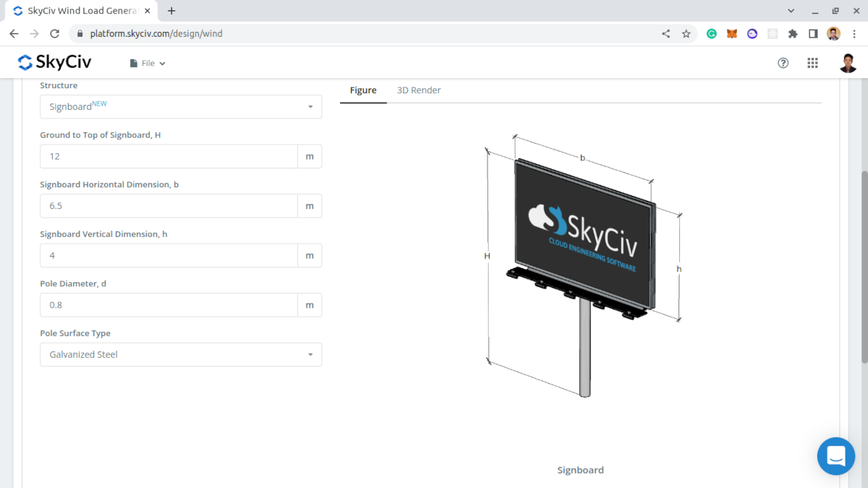Open the help question mark icon
868x488 pixels.
pos(783,63)
